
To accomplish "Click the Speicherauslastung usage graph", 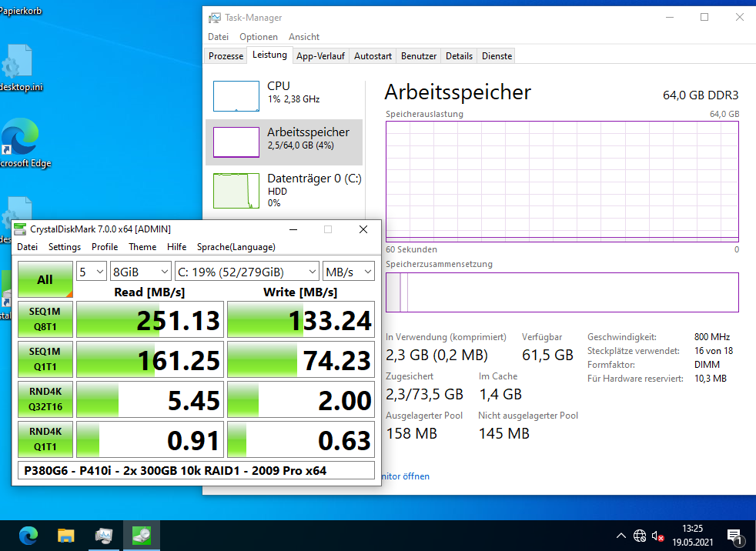I will pos(562,182).
